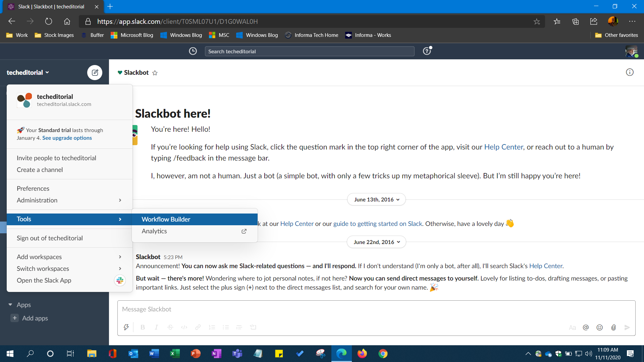Apply bold formatting in the message composer
644x362 pixels.
[143, 327]
